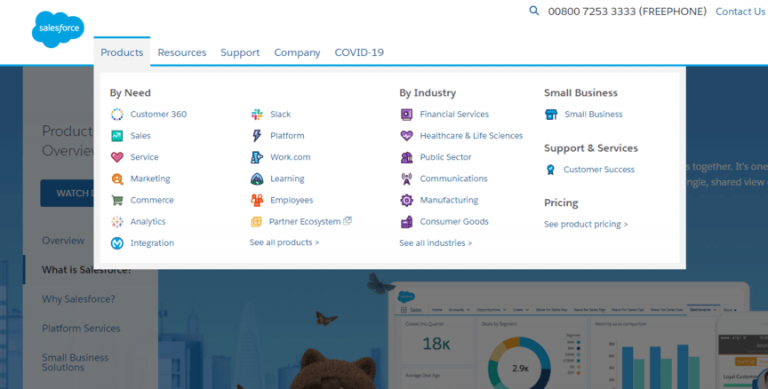Click the Learning mountain icon
The image size is (768, 389).
tap(257, 179)
